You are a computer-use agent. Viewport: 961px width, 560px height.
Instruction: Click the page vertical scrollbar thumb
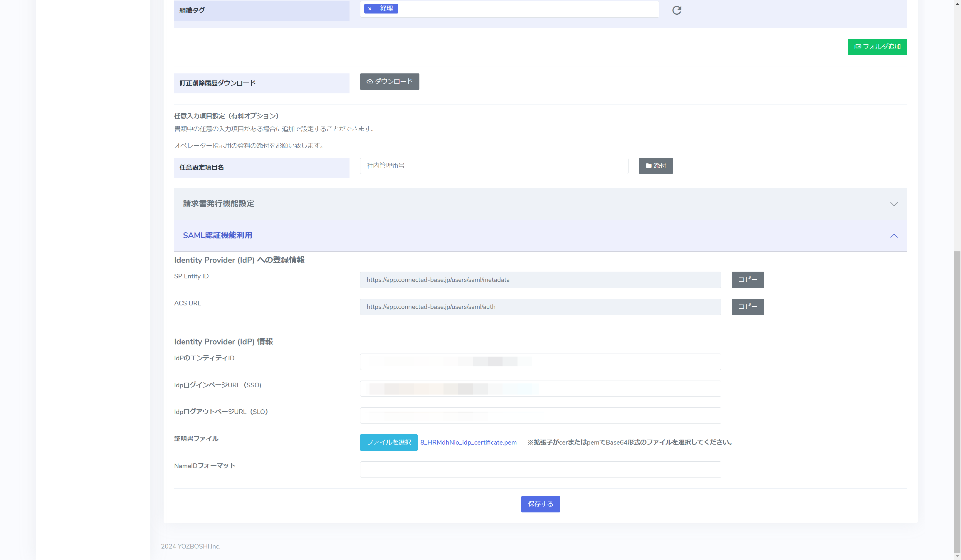[957, 401]
